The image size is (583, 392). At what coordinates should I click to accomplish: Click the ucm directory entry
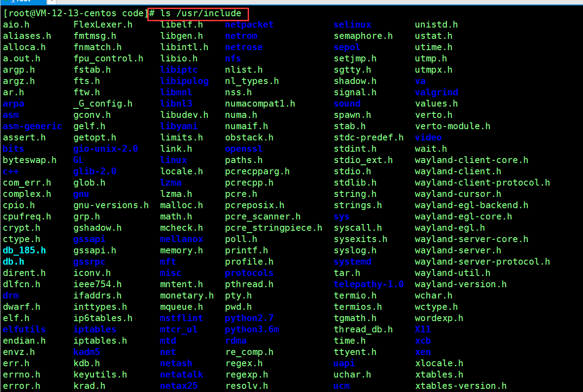pos(341,386)
